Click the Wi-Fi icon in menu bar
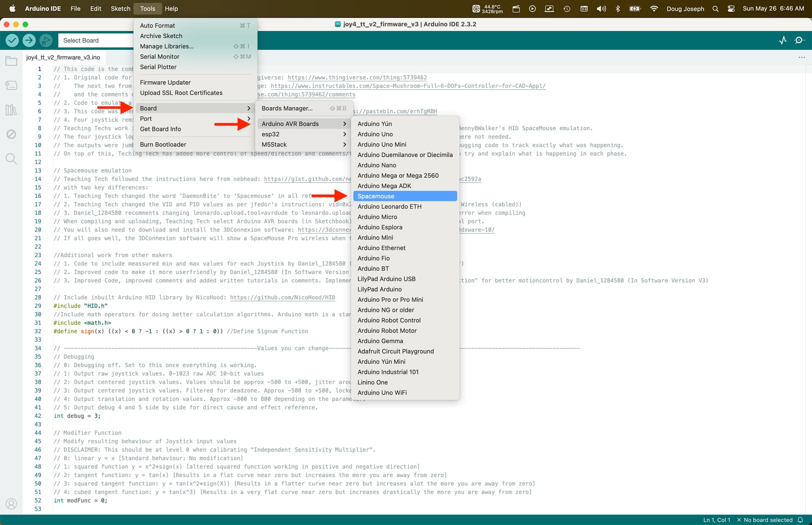 [x=654, y=8]
